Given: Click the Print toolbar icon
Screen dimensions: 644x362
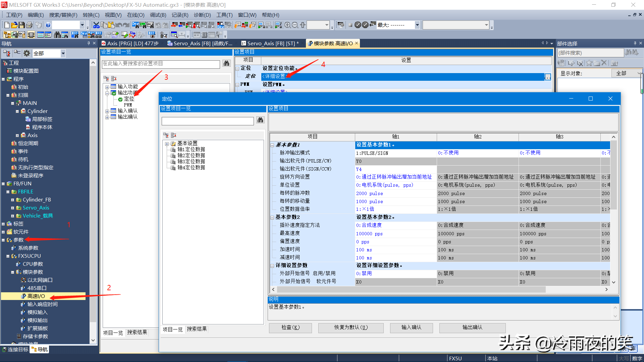Looking at the screenshot, I should point(29,25).
